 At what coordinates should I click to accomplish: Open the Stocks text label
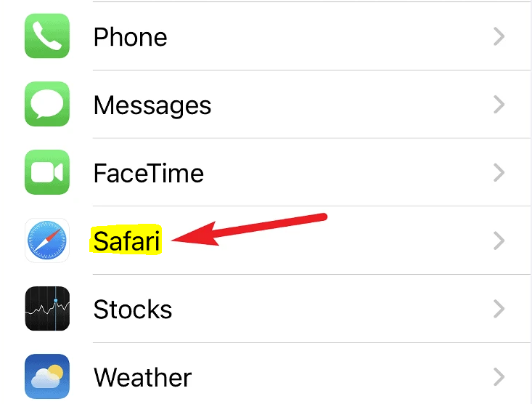pos(133,310)
